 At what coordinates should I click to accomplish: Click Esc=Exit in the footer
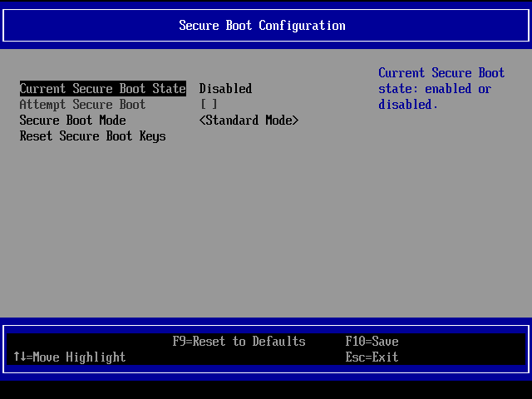coord(372,357)
